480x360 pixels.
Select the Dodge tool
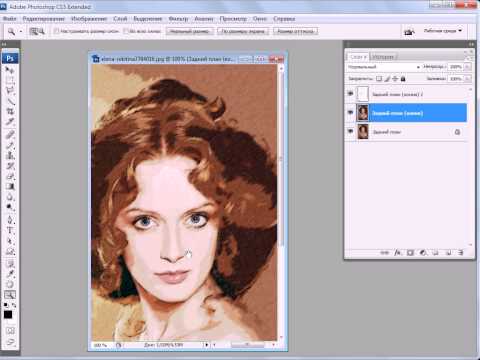pyautogui.click(x=10, y=207)
